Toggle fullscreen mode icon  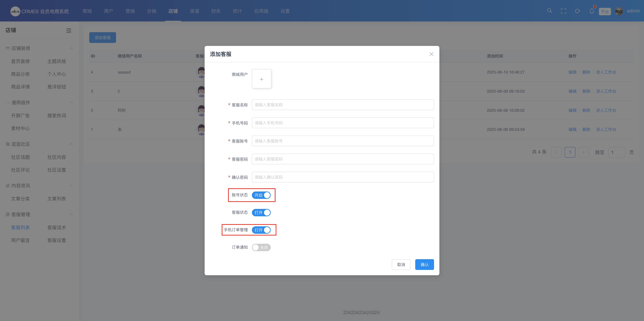[x=563, y=11]
